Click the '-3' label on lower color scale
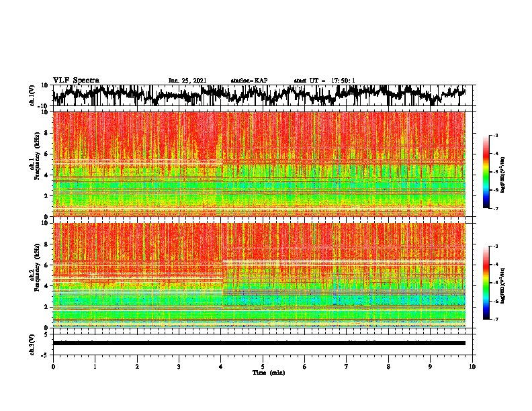532x411 pixels. coord(495,246)
